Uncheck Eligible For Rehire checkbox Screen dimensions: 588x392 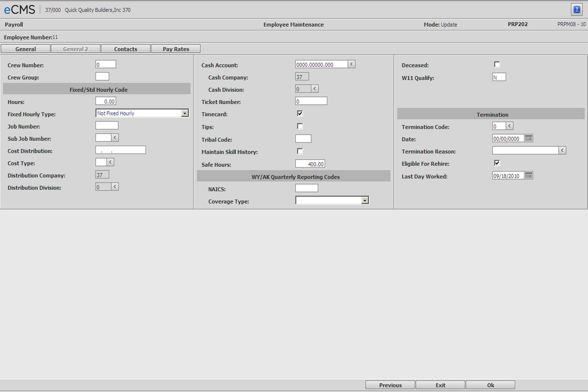point(497,163)
